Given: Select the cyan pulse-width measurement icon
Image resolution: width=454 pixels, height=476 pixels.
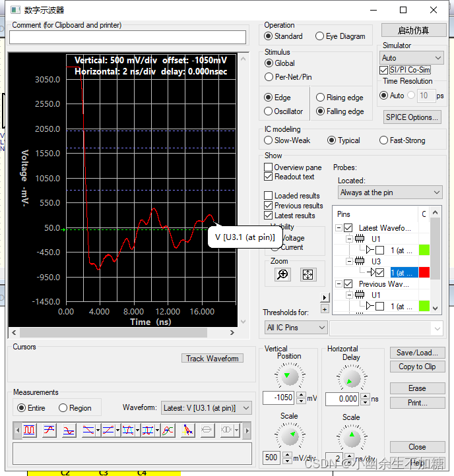Looking at the screenshot, I should [x=128, y=430].
